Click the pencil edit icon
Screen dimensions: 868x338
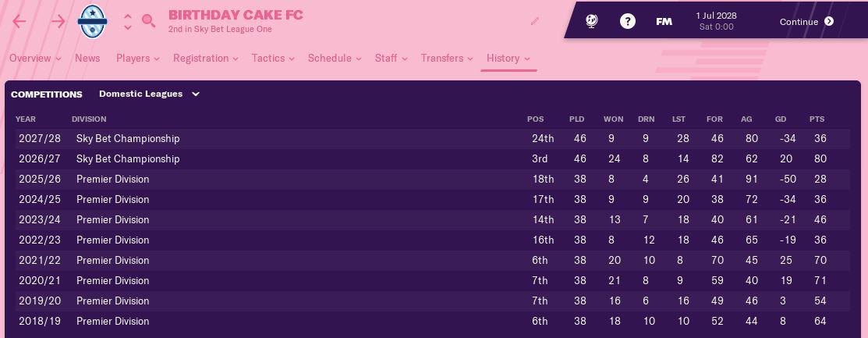pos(535,21)
